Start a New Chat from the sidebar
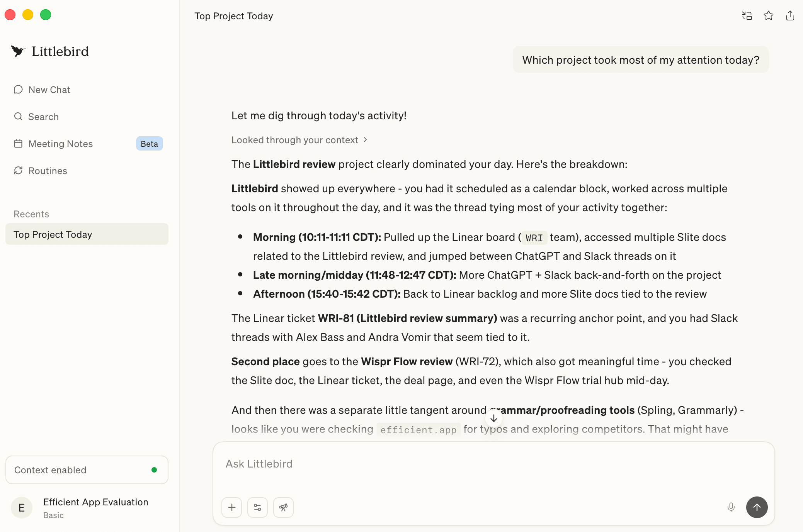Image resolution: width=803 pixels, height=532 pixels. (49, 89)
